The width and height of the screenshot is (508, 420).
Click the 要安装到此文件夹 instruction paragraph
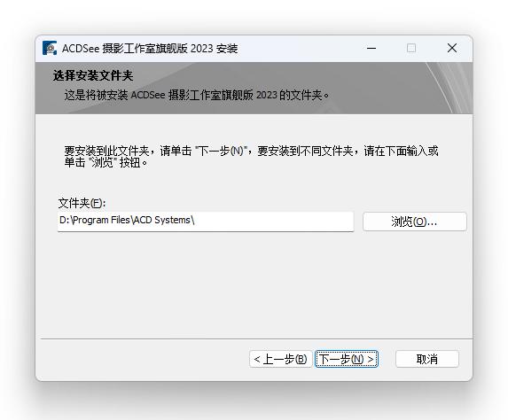tap(251, 157)
